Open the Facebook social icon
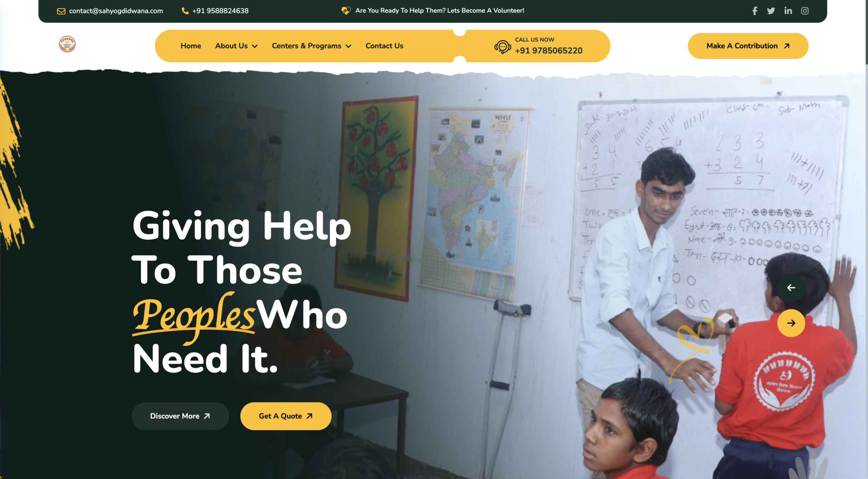This screenshot has height=479, width=868. tap(755, 11)
